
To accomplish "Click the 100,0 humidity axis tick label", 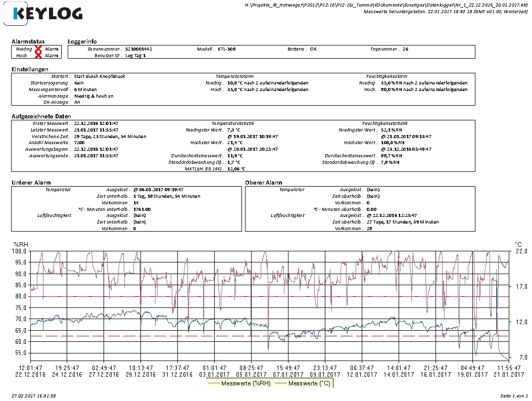I will pos(20,251).
